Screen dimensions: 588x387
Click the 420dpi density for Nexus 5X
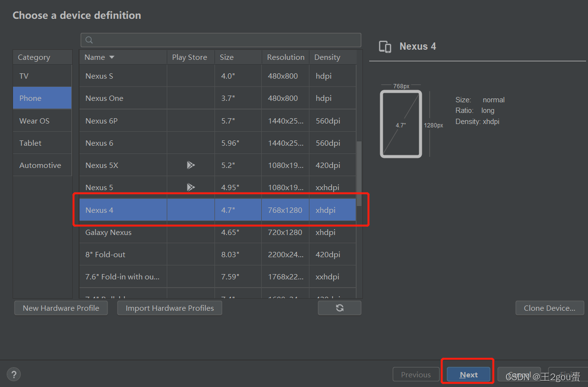point(333,165)
